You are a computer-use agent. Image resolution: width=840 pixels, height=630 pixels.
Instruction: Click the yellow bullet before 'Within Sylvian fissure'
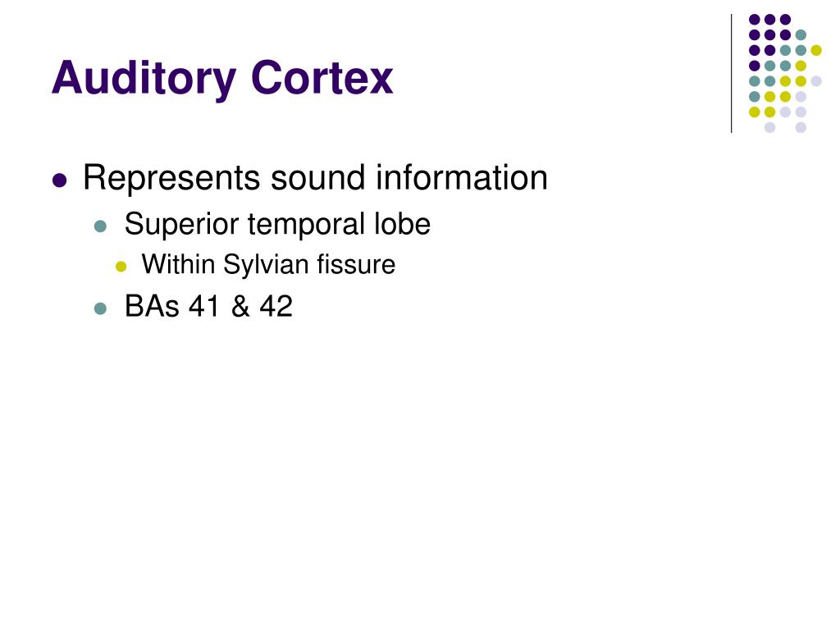point(121,267)
